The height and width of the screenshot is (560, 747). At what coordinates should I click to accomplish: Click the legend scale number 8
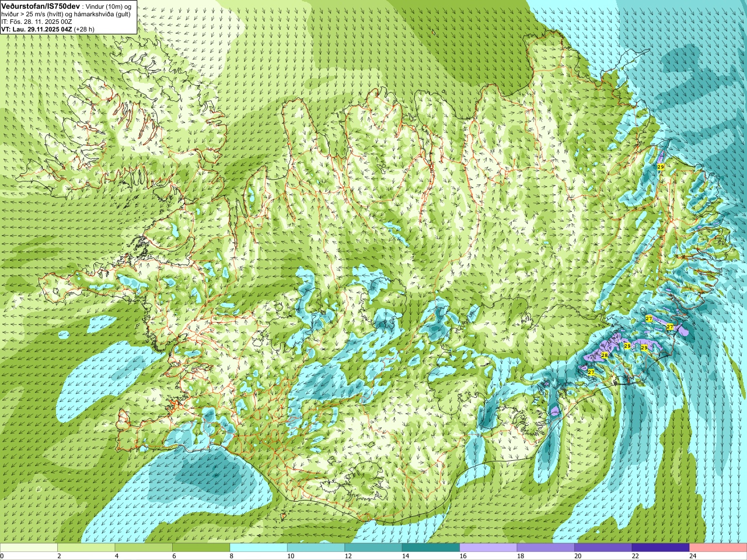232,556
